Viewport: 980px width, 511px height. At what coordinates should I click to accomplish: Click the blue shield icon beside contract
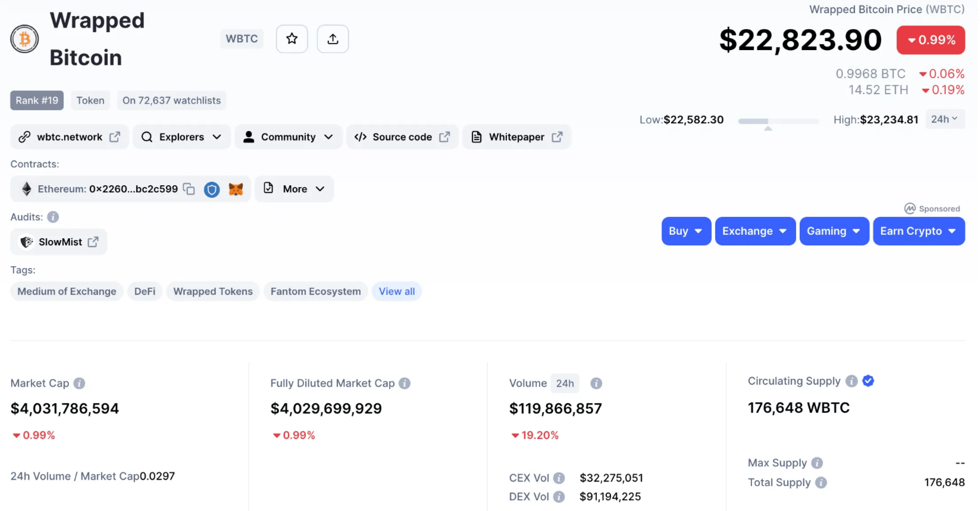[x=212, y=189]
